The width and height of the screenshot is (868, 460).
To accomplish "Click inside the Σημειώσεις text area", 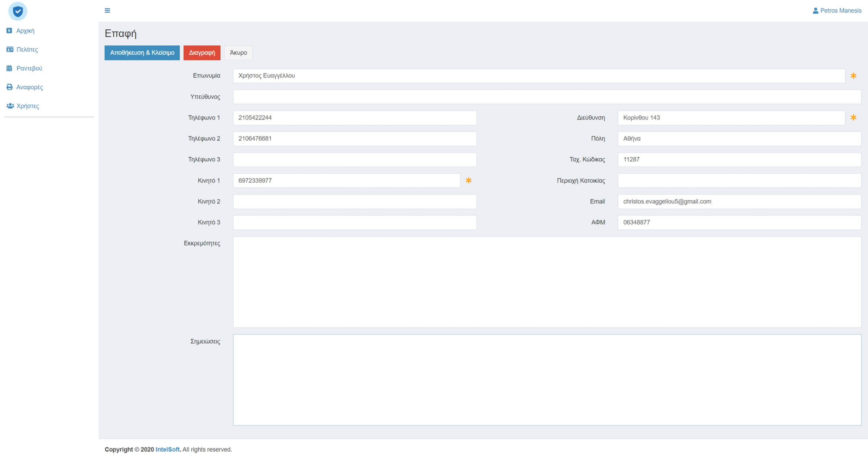I will click(547, 380).
